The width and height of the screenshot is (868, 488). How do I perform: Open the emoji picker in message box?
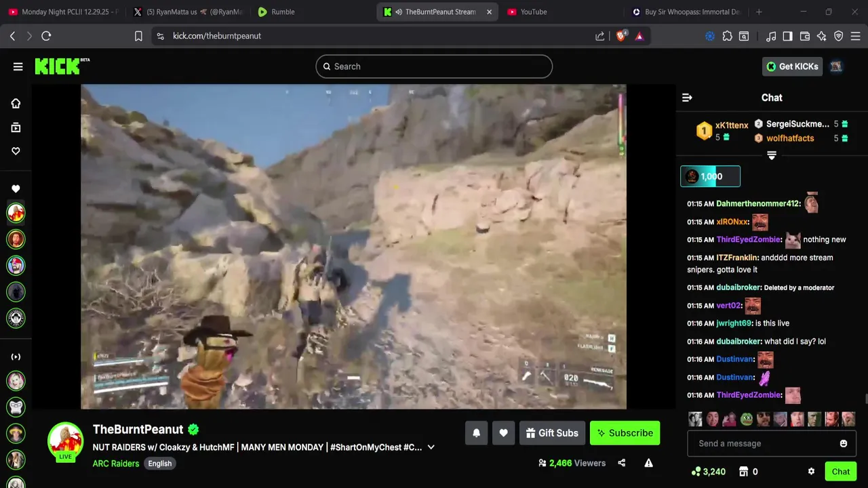(844, 443)
